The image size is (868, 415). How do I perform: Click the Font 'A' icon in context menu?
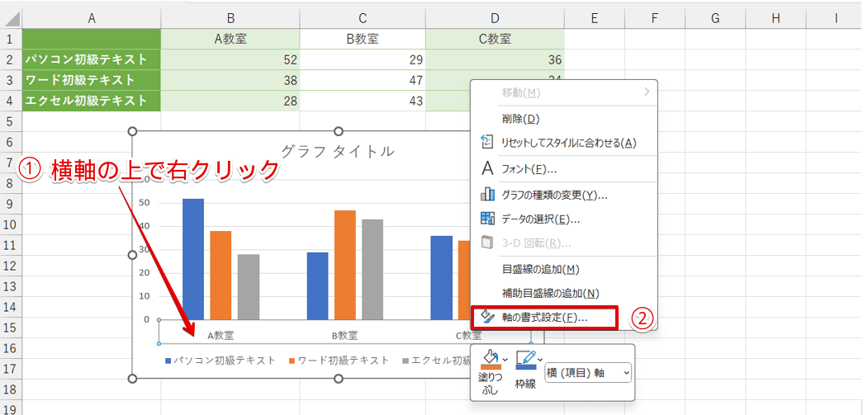click(487, 169)
